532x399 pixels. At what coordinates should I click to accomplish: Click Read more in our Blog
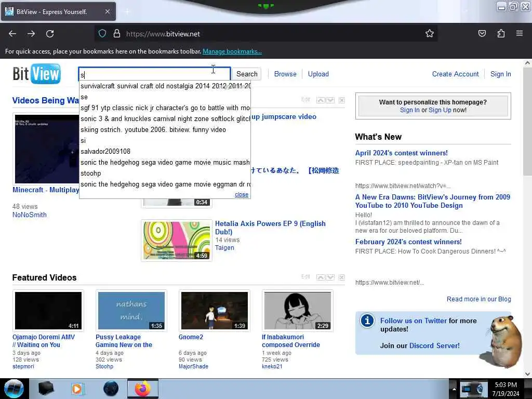point(478,299)
